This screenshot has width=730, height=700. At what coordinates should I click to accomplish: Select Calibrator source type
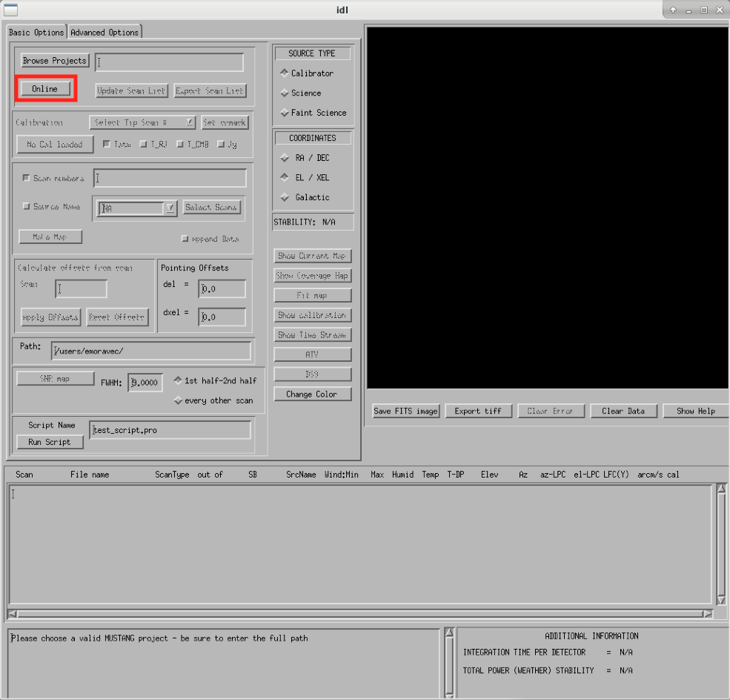(285, 73)
